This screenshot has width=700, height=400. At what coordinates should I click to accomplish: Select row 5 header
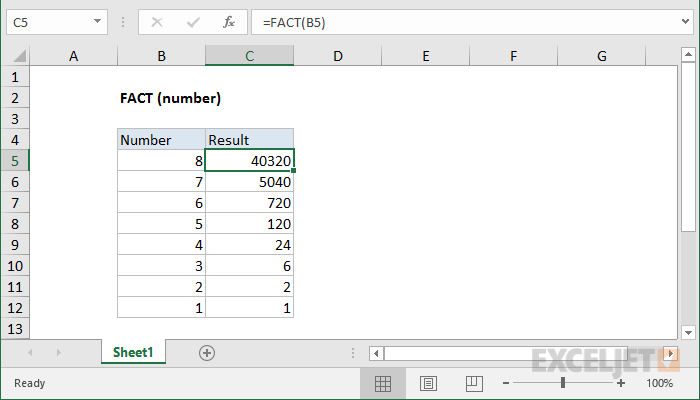click(15, 161)
